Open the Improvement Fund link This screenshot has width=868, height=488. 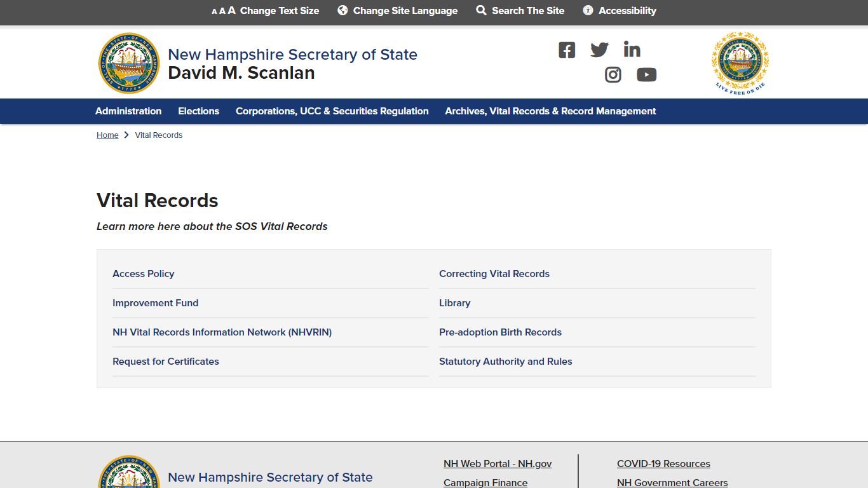(x=156, y=303)
